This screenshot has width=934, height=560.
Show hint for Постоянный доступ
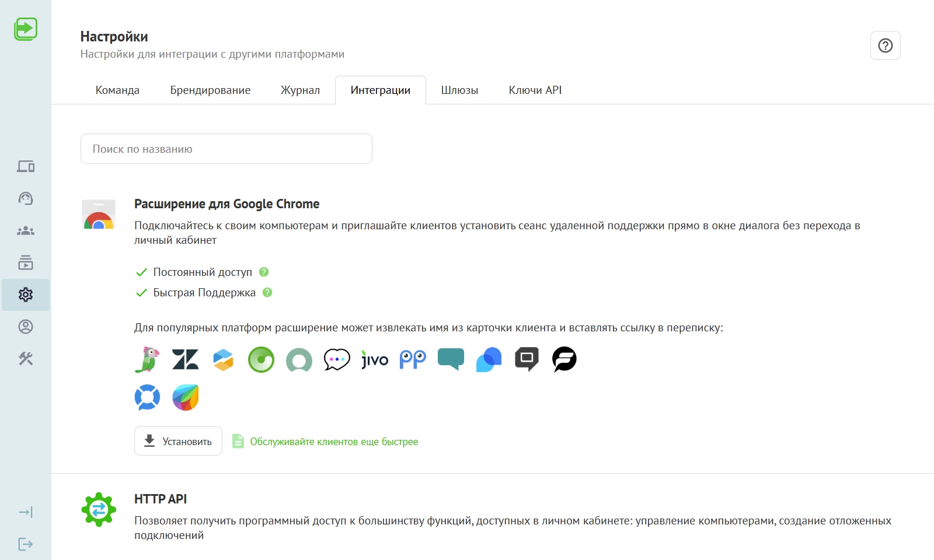(264, 272)
